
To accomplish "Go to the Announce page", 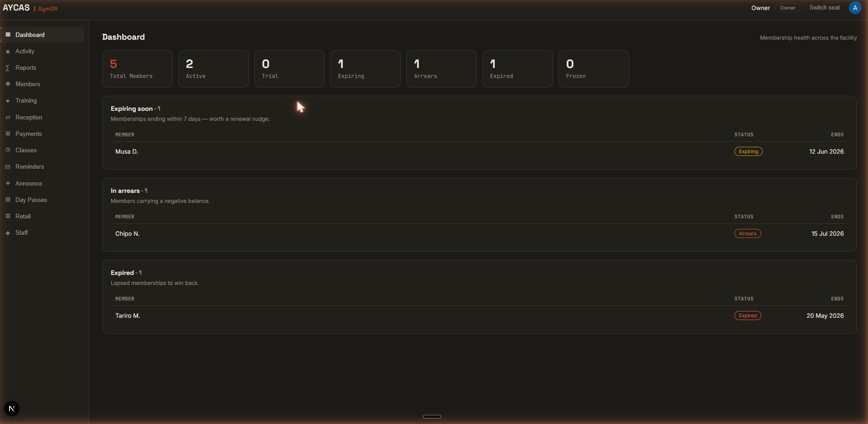I will (42, 183).
